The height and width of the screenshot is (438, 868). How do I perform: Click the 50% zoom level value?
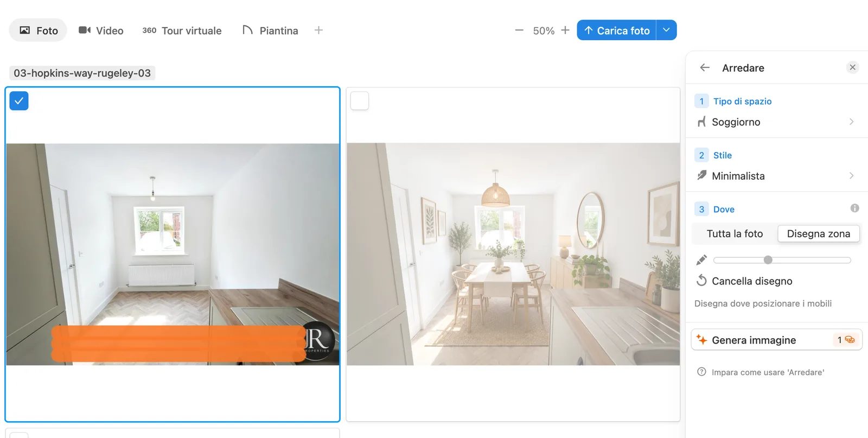click(x=544, y=31)
